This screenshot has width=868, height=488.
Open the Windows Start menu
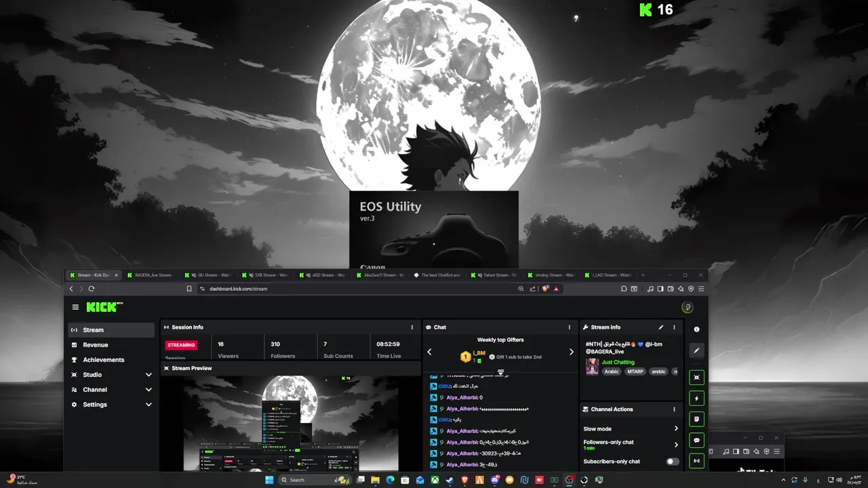click(269, 480)
